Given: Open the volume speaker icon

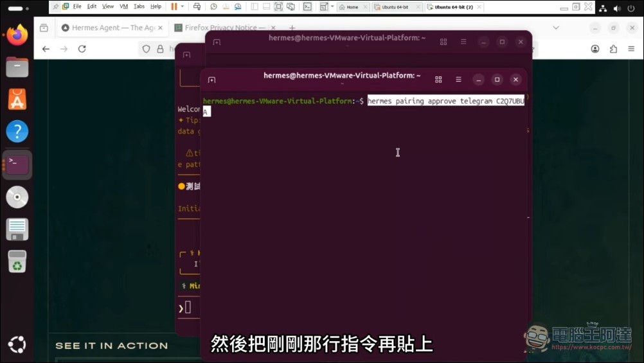Looking at the screenshot, I should 617,8.
